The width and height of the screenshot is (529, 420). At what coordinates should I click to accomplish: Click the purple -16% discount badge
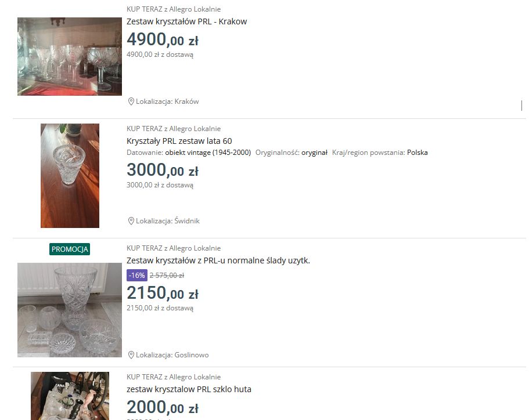pyautogui.click(x=136, y=276)
